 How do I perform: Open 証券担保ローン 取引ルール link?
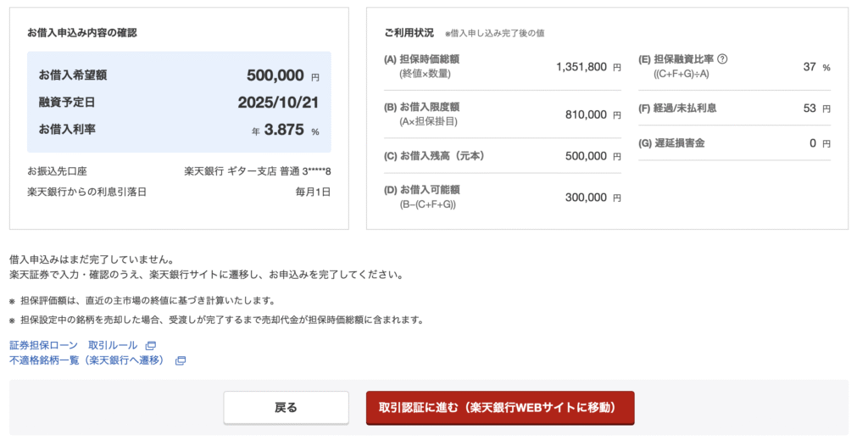point(75,346)
